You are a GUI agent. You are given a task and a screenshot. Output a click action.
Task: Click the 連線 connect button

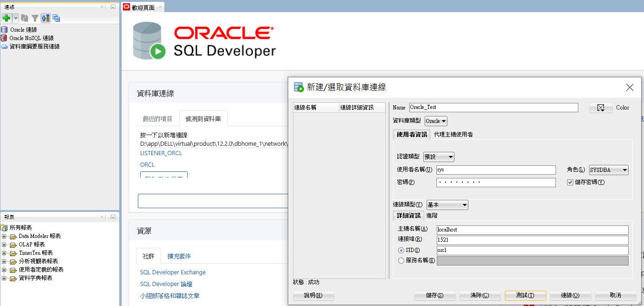pos(570,296)
